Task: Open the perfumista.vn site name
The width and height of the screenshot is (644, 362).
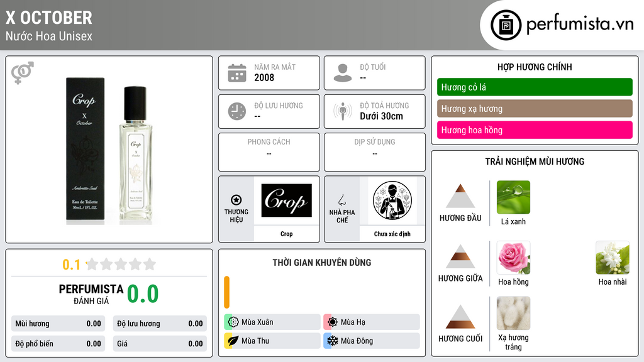Action: click(580, 25)
